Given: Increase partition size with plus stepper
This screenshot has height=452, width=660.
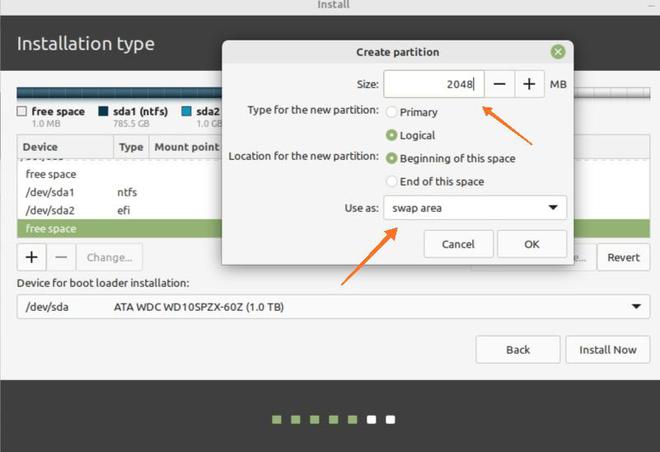Looking at the screenshot, I should [x=529, y=84].
